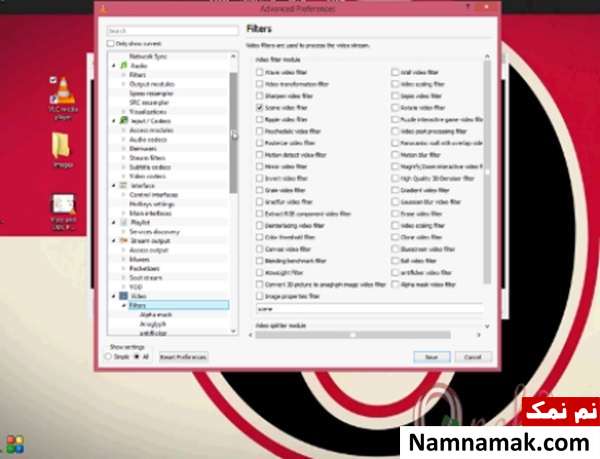Open Sout stream under Stream output
600x459 pixels.
(146, 277)
